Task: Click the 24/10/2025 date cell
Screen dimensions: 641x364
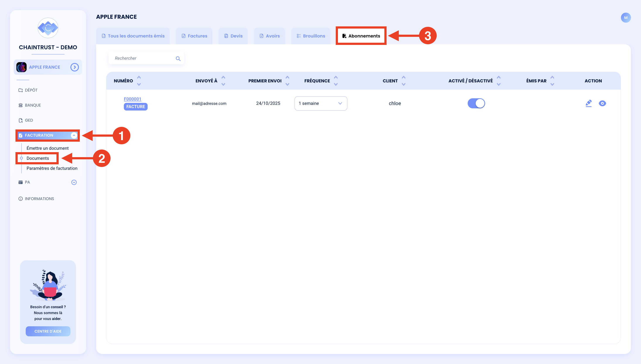Action: click(268, 104)
